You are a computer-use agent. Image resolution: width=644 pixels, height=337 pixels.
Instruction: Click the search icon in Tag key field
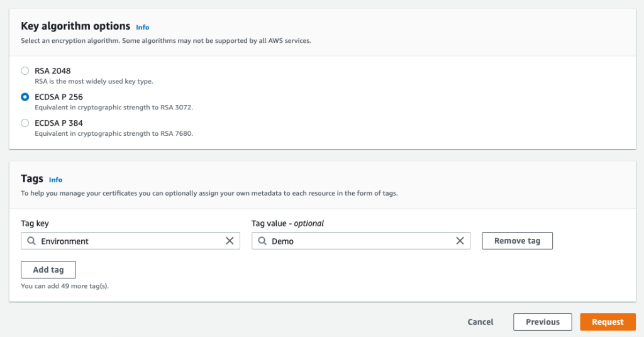[x=31, y=241]
